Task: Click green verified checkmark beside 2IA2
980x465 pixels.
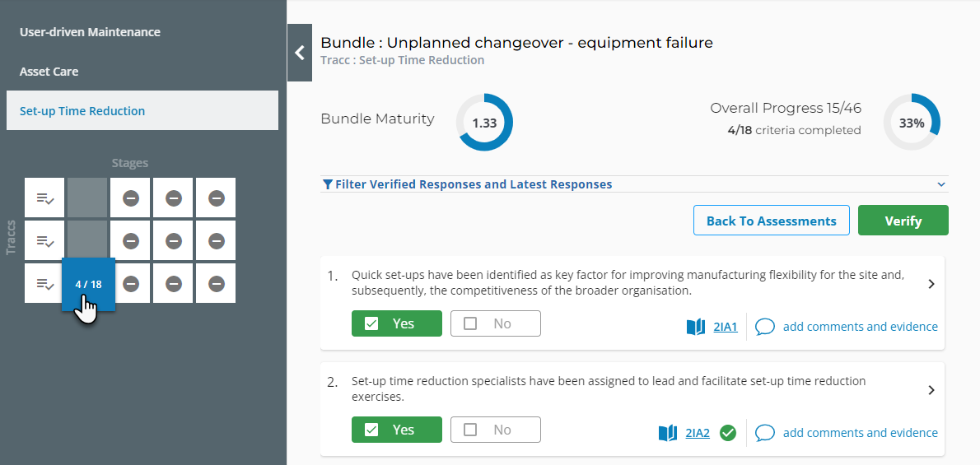Action: [727, 433]
